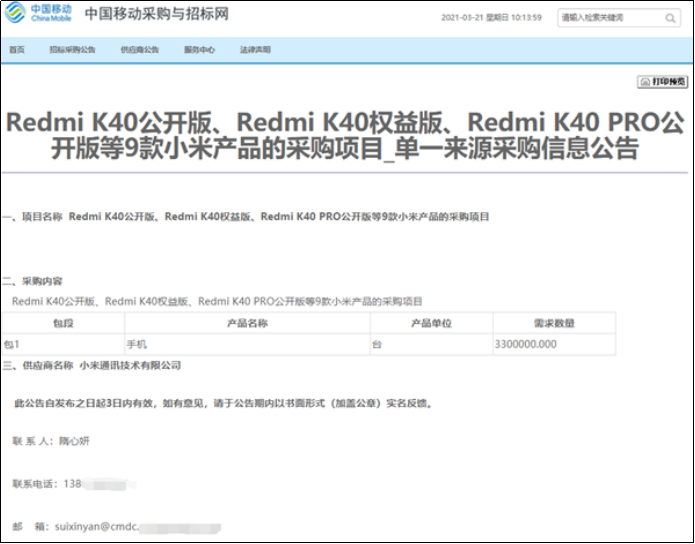Open the 供应商公告 menu item
Image resolution: width=695 pixels, height=544 pixels.
click(x=140, y=50)
